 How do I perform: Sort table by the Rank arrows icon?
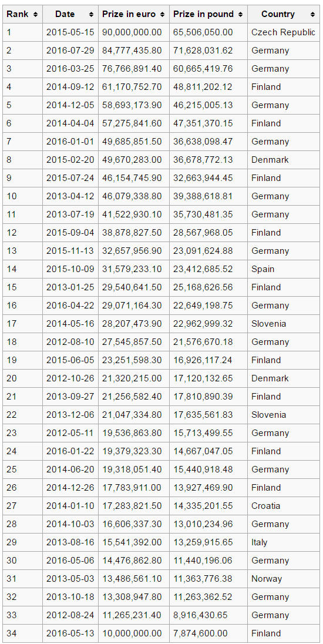click(x=35, y=14)
